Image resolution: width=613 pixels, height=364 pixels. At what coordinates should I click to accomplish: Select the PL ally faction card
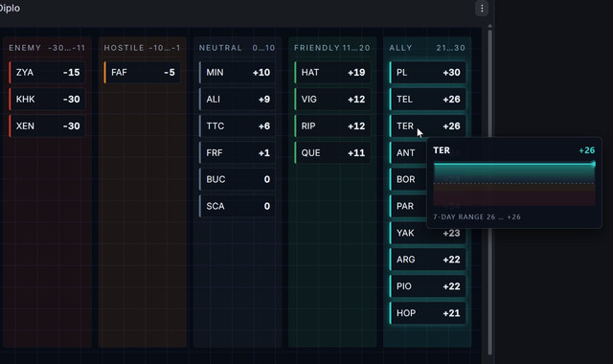pyautogui.click(x=428, y=73)
